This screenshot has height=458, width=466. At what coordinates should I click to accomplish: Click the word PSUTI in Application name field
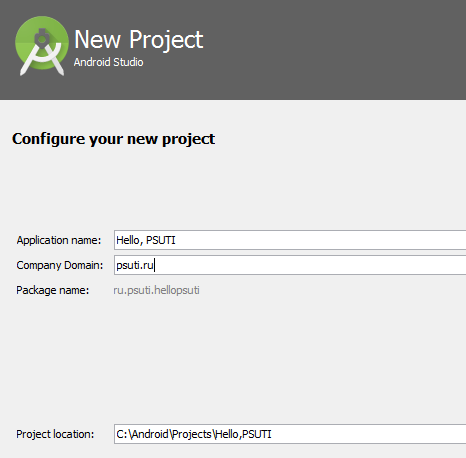[x=161, y=240]
